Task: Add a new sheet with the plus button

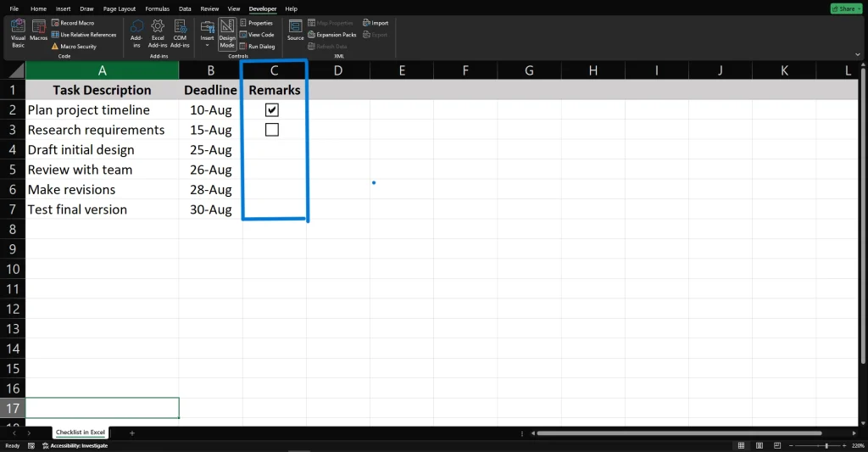Action: 131,432
